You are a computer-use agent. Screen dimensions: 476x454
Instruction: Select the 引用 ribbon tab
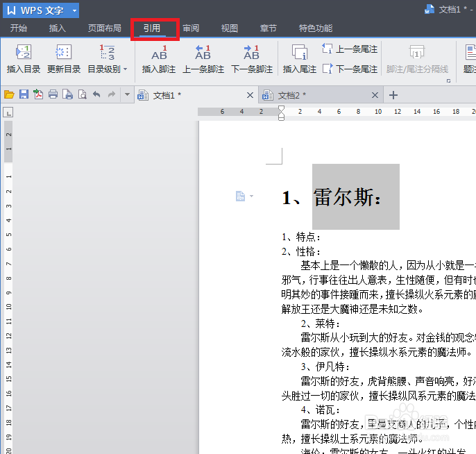[152, 28]
